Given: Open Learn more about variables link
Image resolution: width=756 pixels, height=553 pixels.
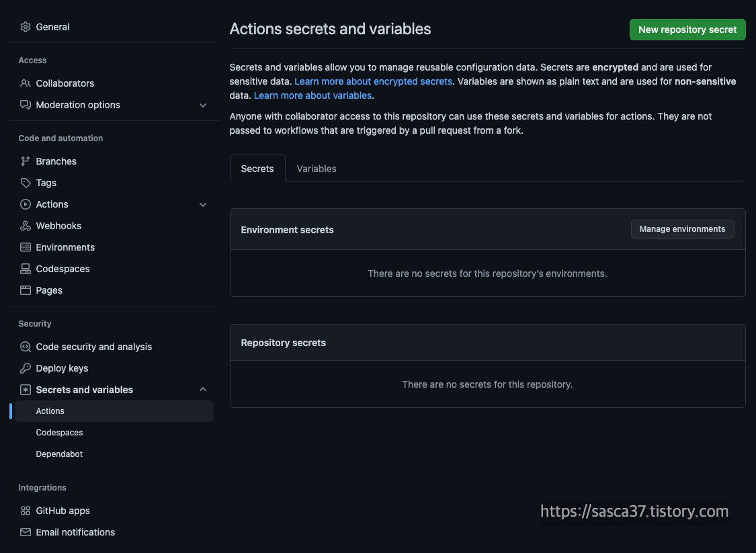Looking at the screenshot, I should click(312, 95).
